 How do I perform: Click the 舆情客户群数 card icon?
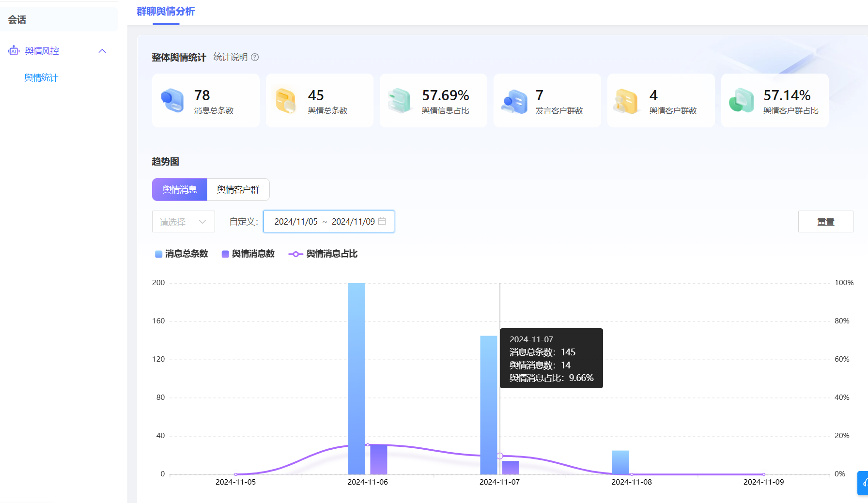[626, 101]
